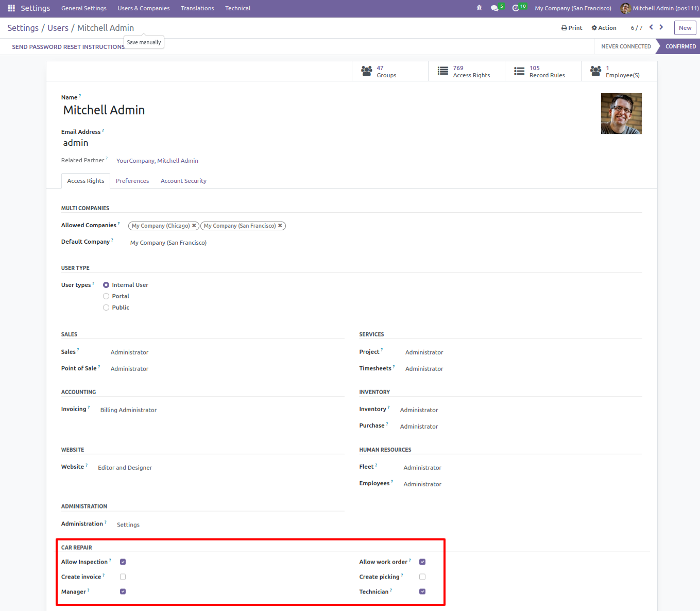The height and width of the screenshot is (611, 700).
Task: Open the activities clock icon
Action: [x=516, y=8]
